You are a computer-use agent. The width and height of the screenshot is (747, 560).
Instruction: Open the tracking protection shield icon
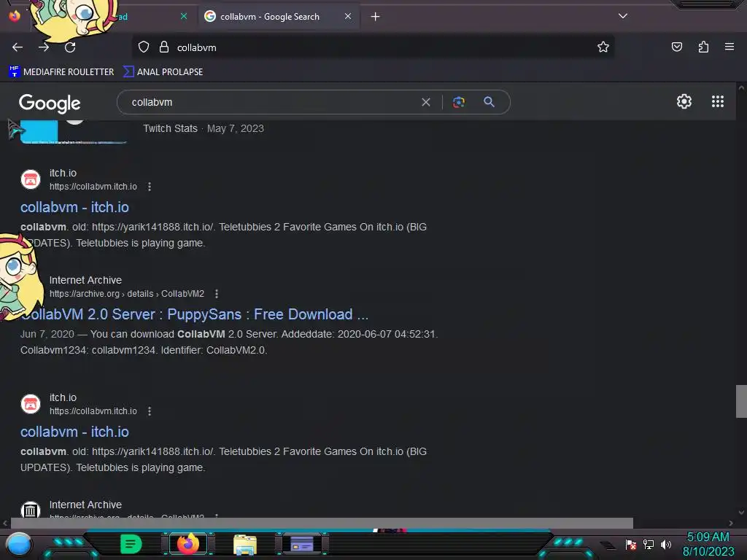point(144,47)
